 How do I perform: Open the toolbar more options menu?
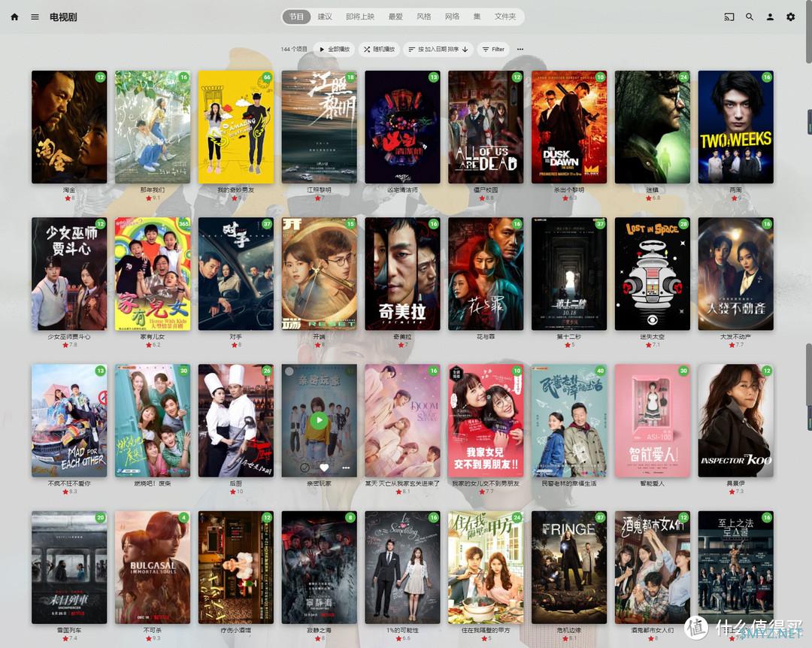tap(520, 49)
